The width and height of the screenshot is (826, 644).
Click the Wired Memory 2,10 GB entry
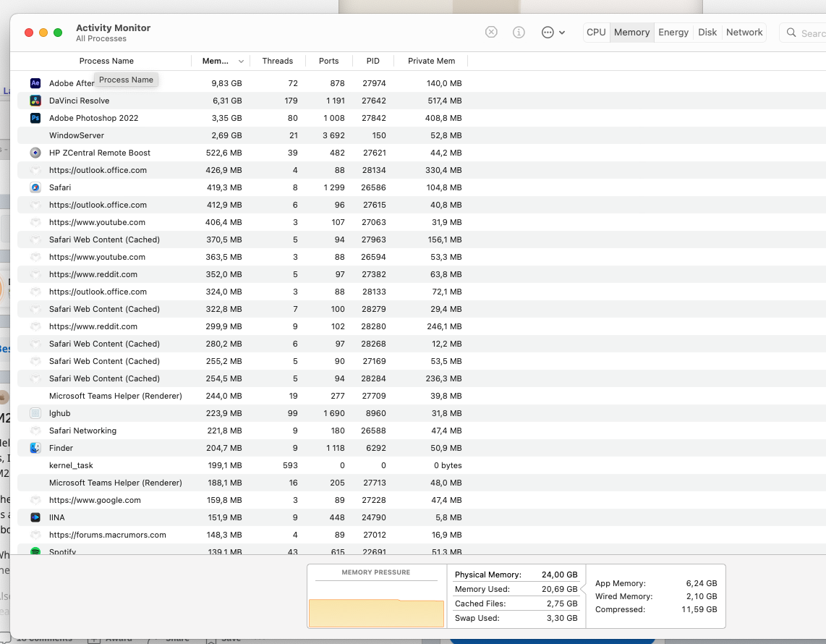coord(656,596)
